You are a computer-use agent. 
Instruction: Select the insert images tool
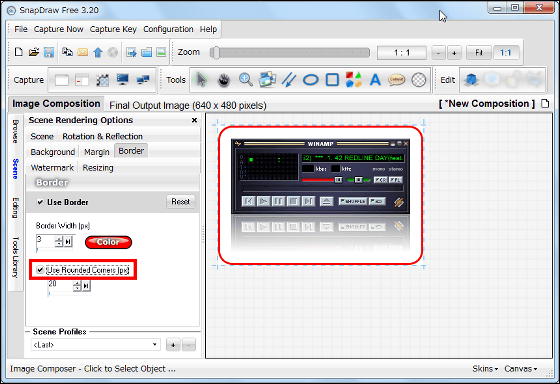[268, 79]
